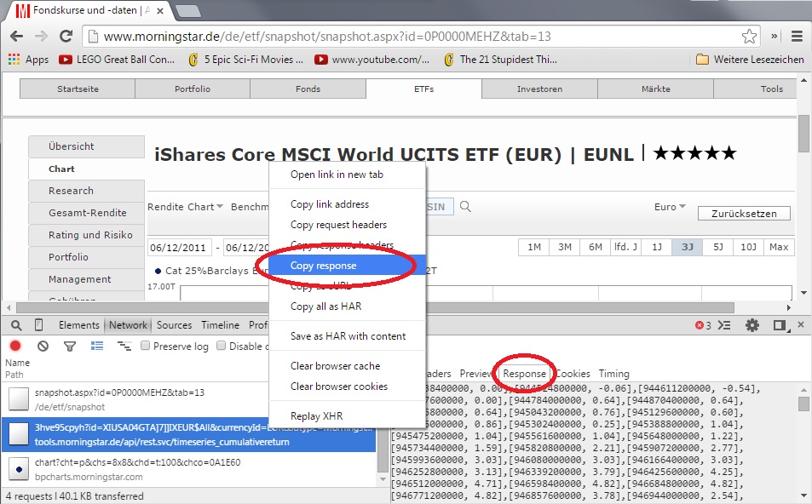
Task: Select the lfd. J time range
Action: coord(625,247)
